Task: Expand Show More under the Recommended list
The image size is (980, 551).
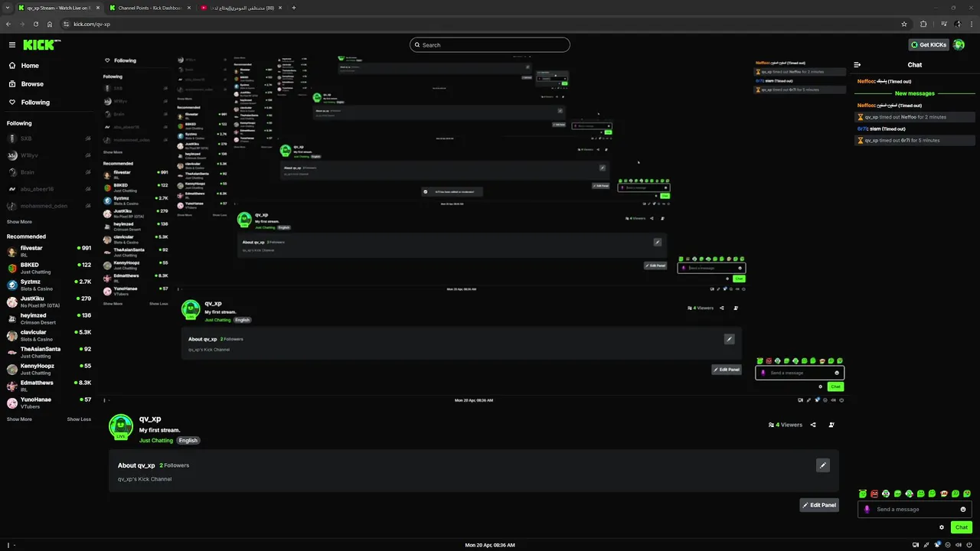Action: (19, 419)
